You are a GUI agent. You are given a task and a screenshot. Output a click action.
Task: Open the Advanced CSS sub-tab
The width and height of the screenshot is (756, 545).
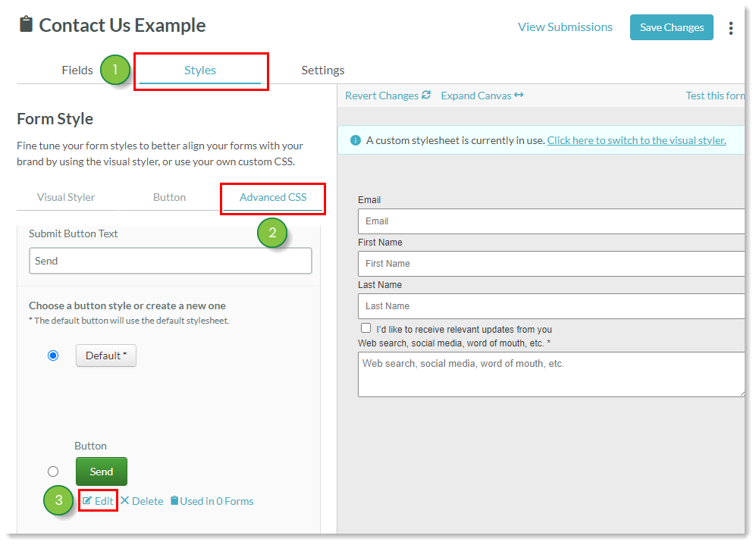273,197
